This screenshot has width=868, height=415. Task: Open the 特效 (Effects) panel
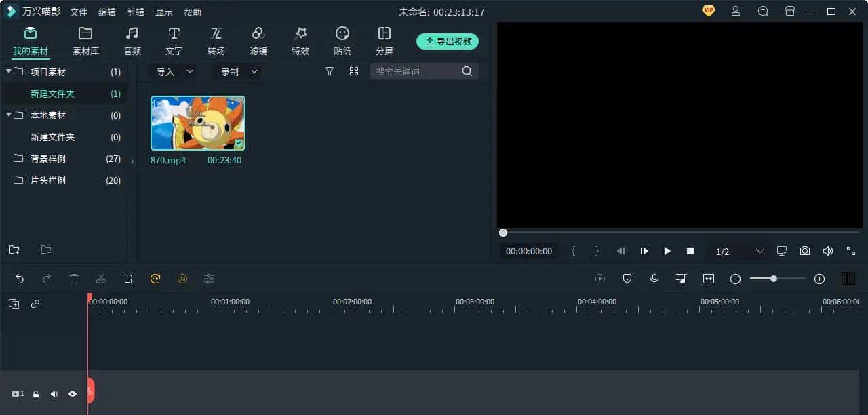[300, 39]
